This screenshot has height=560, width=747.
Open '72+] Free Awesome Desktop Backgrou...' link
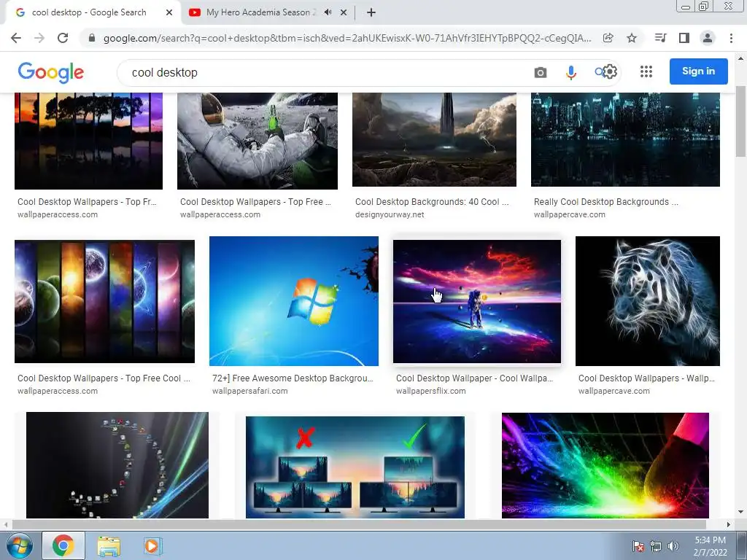point(293,378)
